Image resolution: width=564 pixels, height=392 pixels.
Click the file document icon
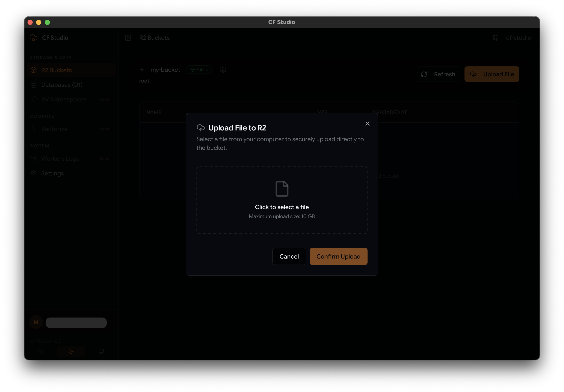(282, 189)
